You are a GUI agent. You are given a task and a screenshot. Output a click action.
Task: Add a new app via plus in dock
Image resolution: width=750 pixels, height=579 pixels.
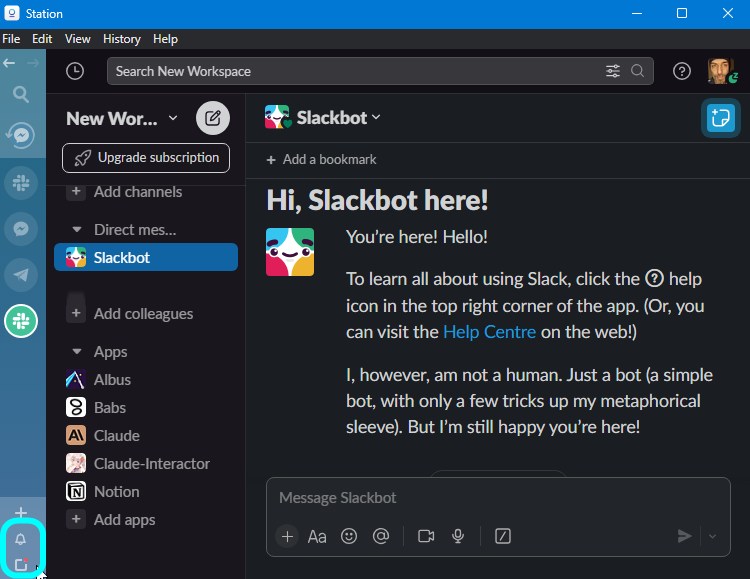(21, 512)
